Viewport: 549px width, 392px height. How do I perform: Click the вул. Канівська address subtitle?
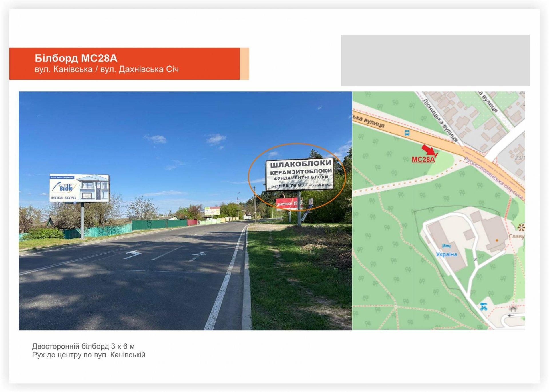63,69
